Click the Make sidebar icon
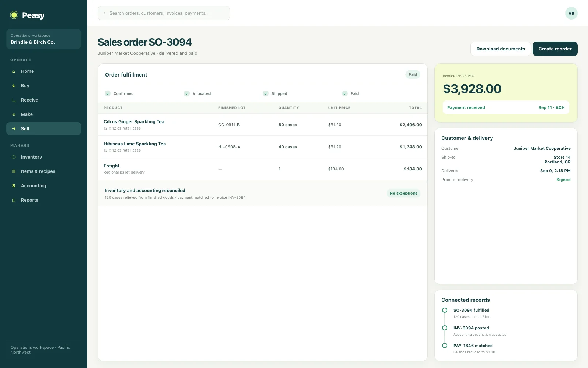This screenshot has height=368, width=588. tap(14, 114)
